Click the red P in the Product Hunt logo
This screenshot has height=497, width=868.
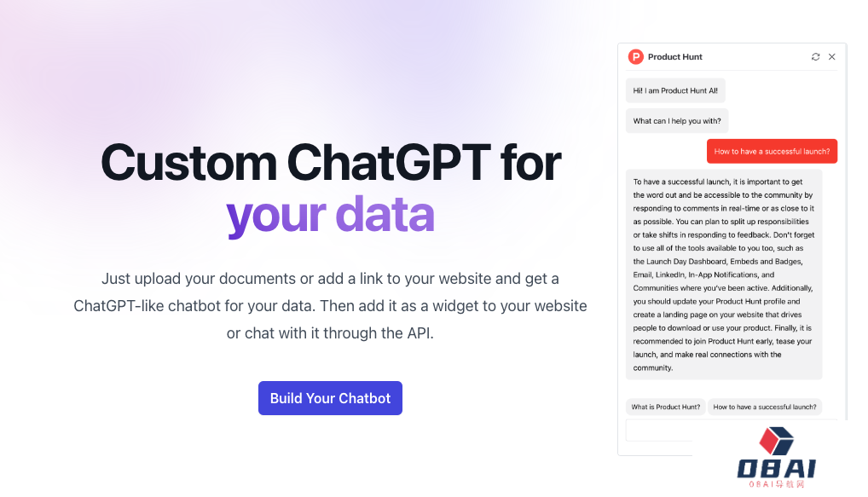pos(636,56)
